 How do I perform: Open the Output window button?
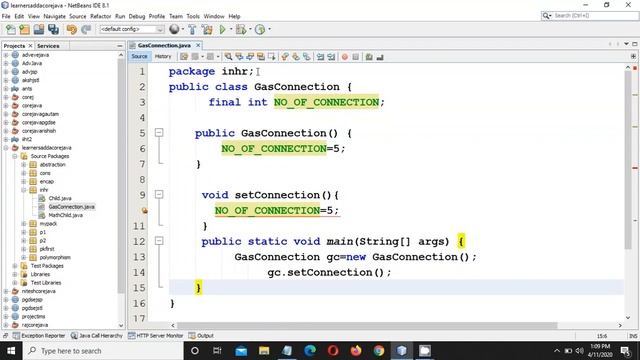(x=201, y=336)
